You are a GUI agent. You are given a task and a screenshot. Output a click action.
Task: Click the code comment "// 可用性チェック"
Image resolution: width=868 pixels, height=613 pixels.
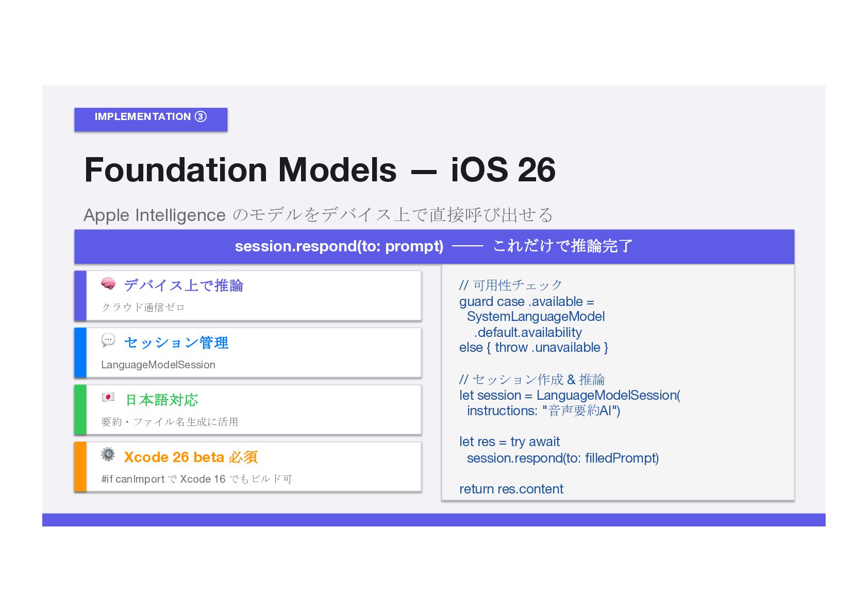(510, 285)
